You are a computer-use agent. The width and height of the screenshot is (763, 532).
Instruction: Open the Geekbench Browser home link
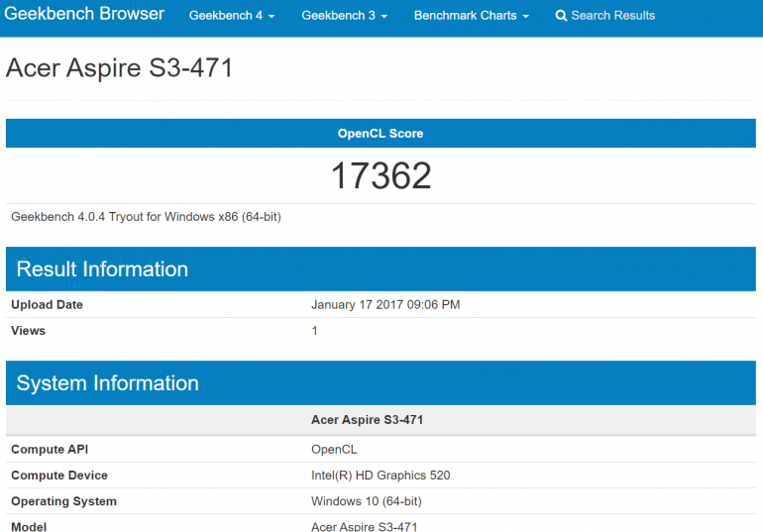tap(84, 14)
